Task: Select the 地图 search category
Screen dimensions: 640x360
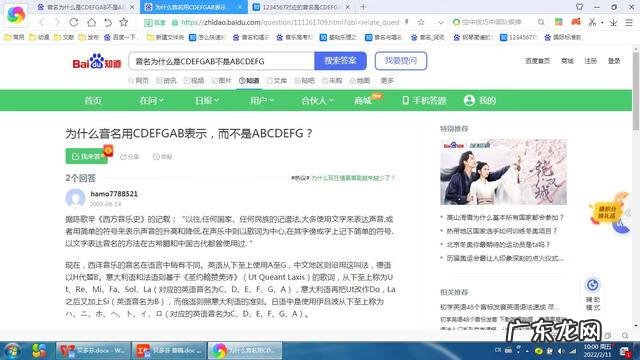Action: pyautogui.click(x=360, y=81)
